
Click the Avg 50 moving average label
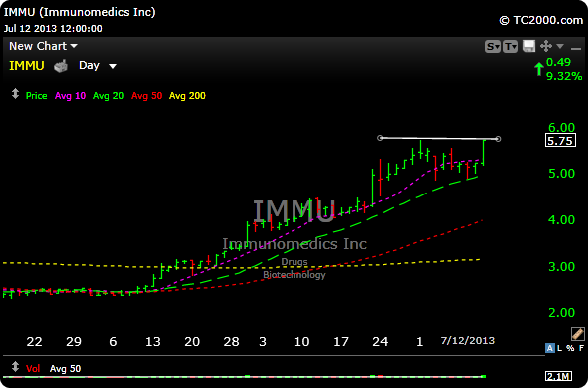point(146,96)
